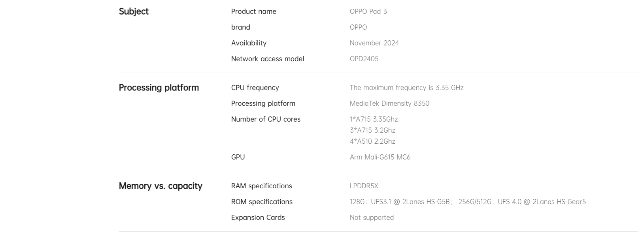Click the Memory vs. capacity heading
This screenshot has height=240, width=644.
[161, 186]
